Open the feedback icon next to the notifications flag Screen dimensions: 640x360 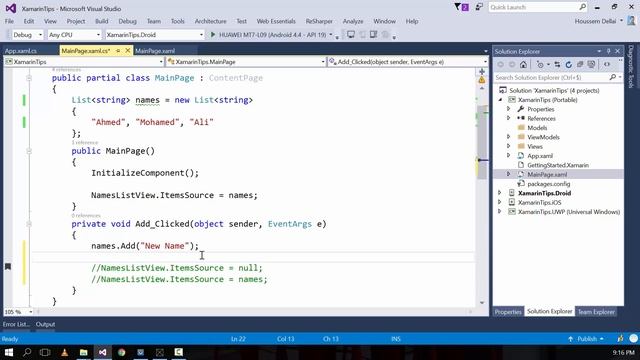tap(479, 7)
